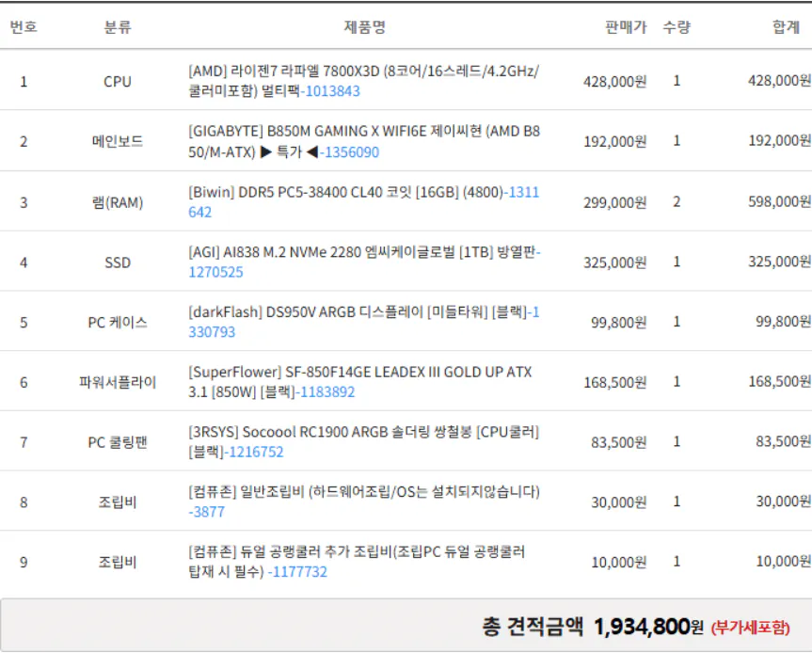Open the SuperFlower SF-850F14GE power supply link
The height and width of the screenshot is (653, 812).
click(360, 382)
